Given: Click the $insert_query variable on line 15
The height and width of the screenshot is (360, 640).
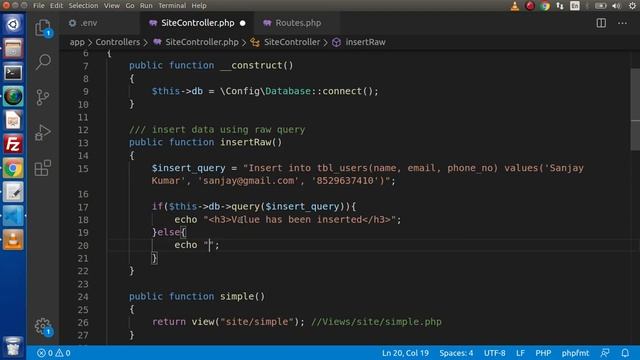Looking at the screenshot, I should pos(188,168).
